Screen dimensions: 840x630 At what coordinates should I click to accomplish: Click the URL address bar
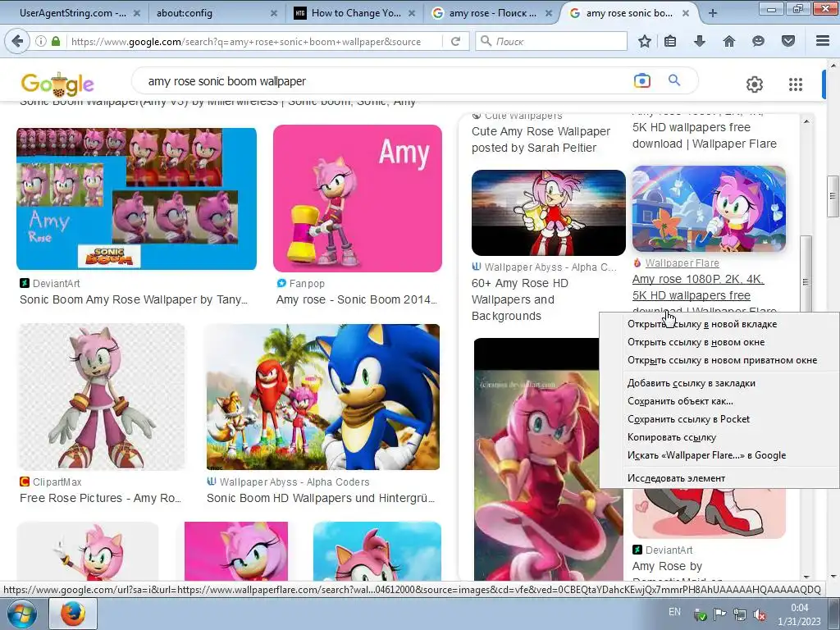(x=255, y=41)
